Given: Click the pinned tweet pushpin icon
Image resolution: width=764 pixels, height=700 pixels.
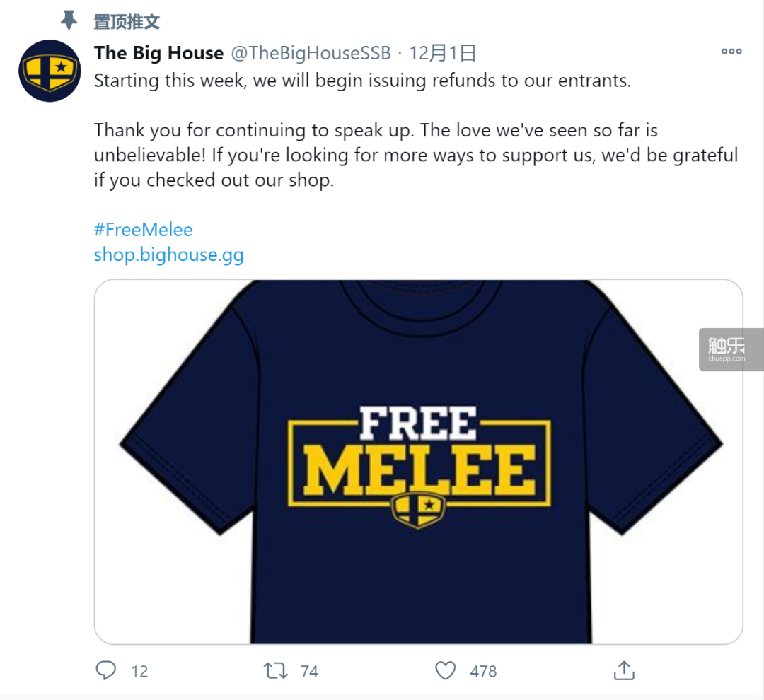Looking at the screenshot, I should pyautogui.click(x=69, y=21).
